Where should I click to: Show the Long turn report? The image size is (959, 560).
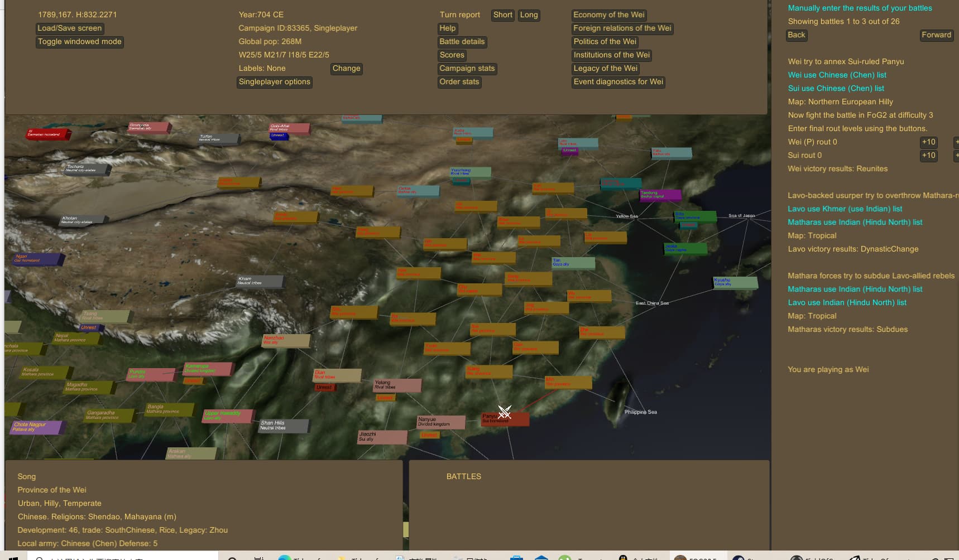pos(529,15)
